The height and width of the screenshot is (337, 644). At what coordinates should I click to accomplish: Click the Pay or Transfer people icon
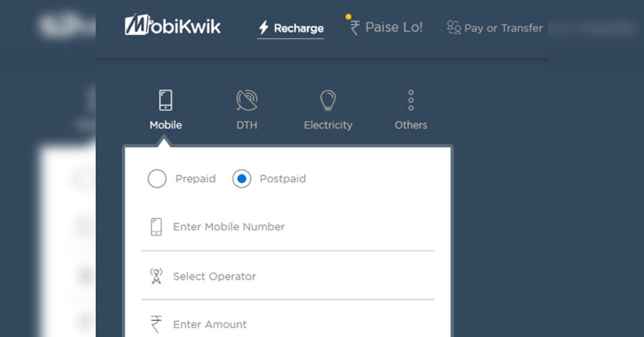(454, 27)
